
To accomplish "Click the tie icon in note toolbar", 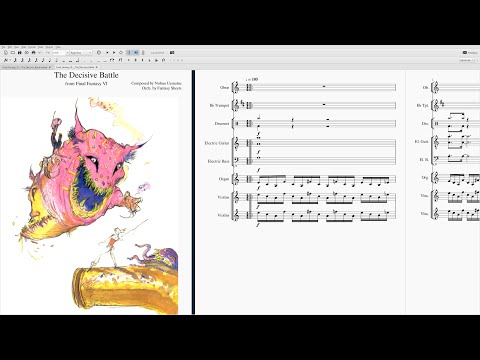I will (x=112, y=60).
